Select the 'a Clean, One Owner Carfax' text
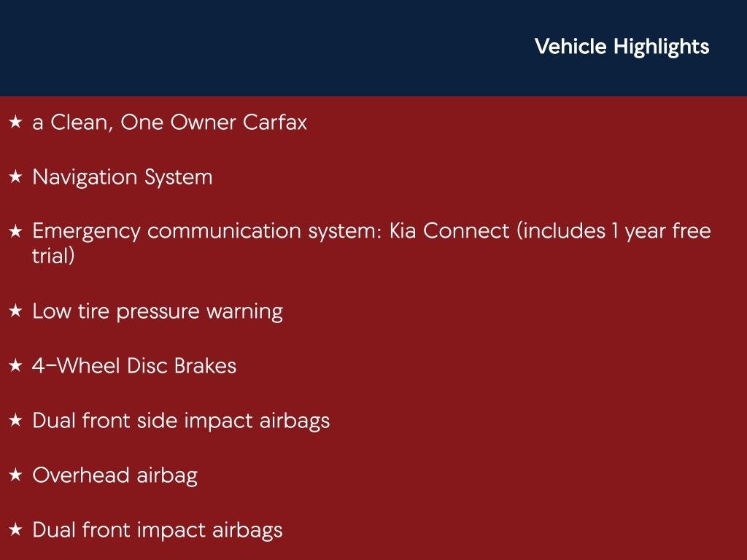Screen dimensions: 747x560 pyautogui.click(x=169, y=122)
